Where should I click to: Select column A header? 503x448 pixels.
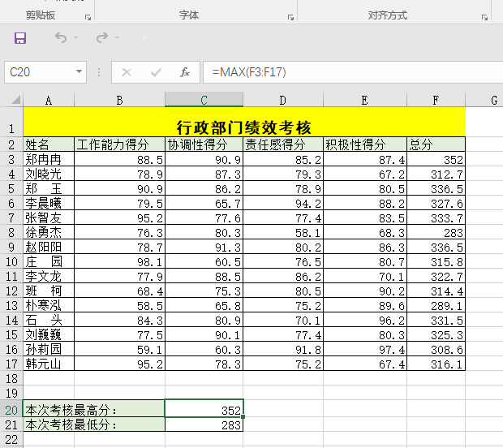(x=49, y=100)
